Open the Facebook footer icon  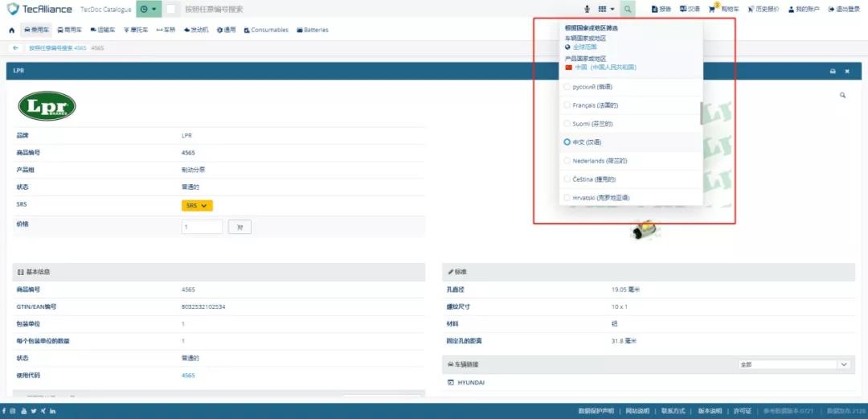pos(5,411)
